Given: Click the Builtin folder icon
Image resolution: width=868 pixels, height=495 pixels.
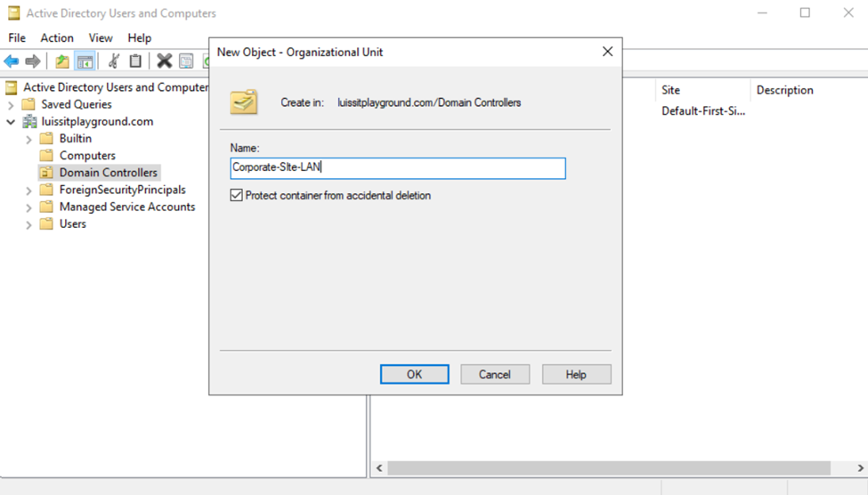Looking at the screenshot, I should (47, 138).
